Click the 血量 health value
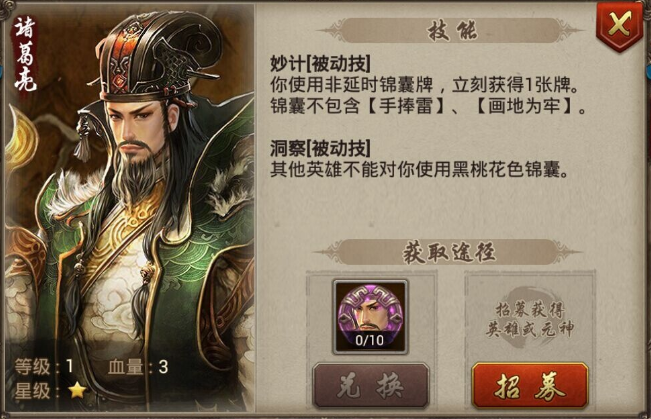 [x=163, y=367]
